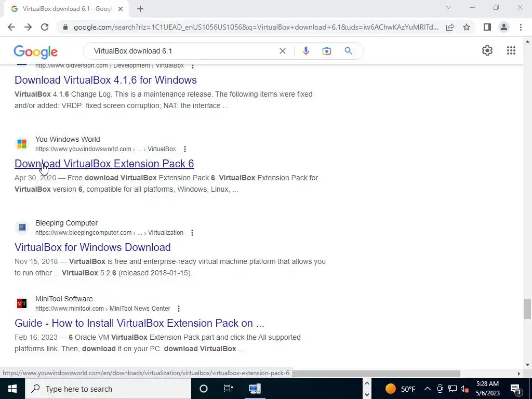The height and width of the screenshot is (399, 532).
Task: Open the Meet Now tray icon
Action: coord(440,389)
